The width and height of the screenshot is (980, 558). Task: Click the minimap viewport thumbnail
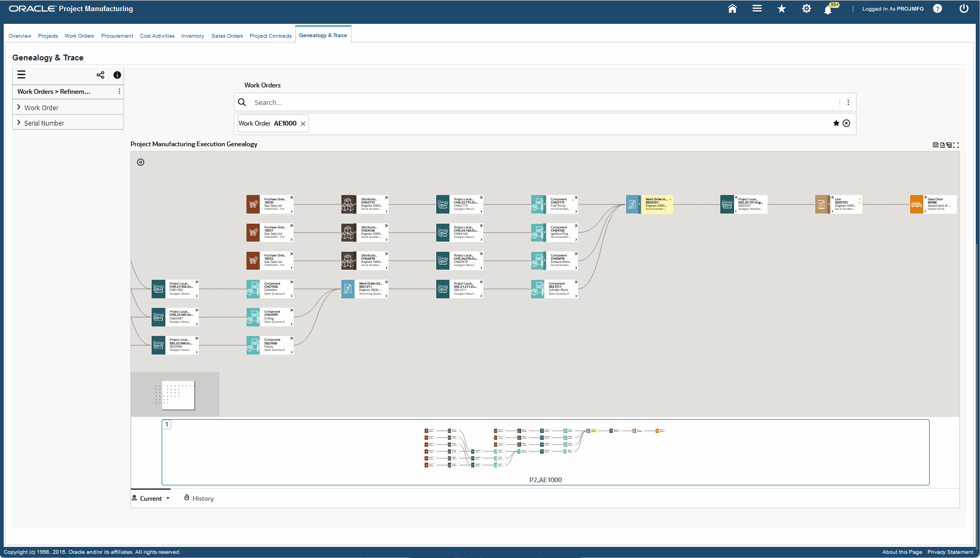click(179, 395)
